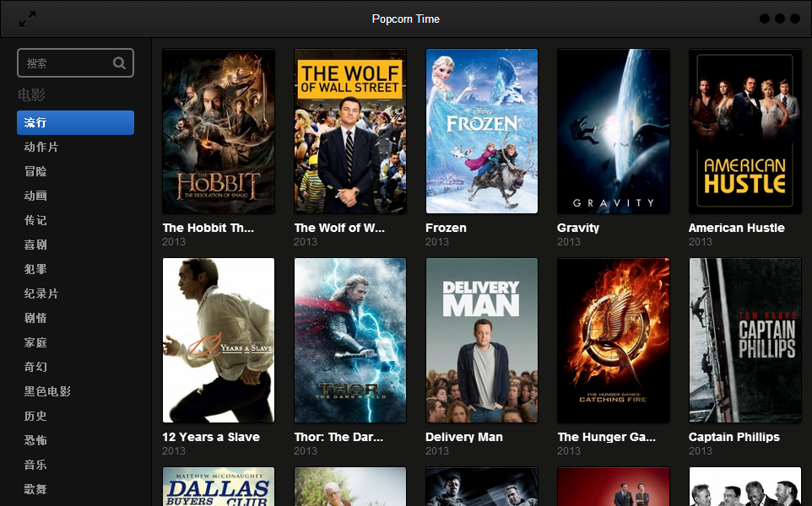Open the Frozen movie poster

click(482, 131)
